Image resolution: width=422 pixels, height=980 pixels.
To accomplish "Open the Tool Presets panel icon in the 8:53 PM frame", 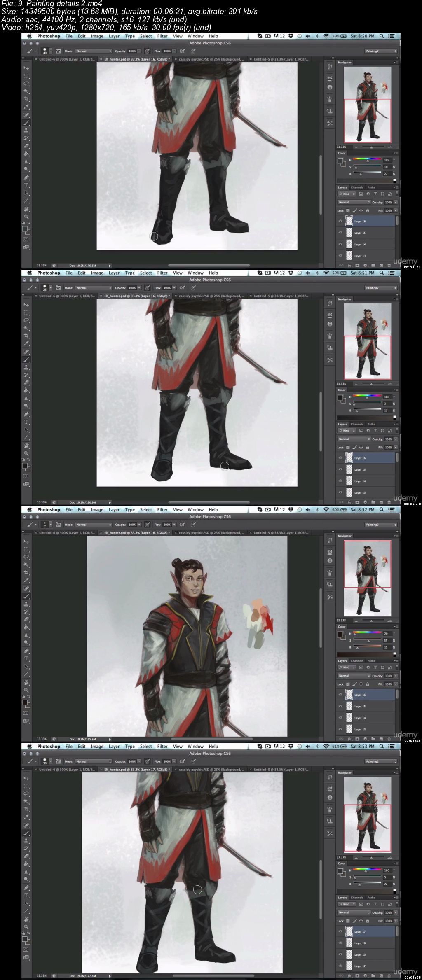I will [x=330, y=833].
